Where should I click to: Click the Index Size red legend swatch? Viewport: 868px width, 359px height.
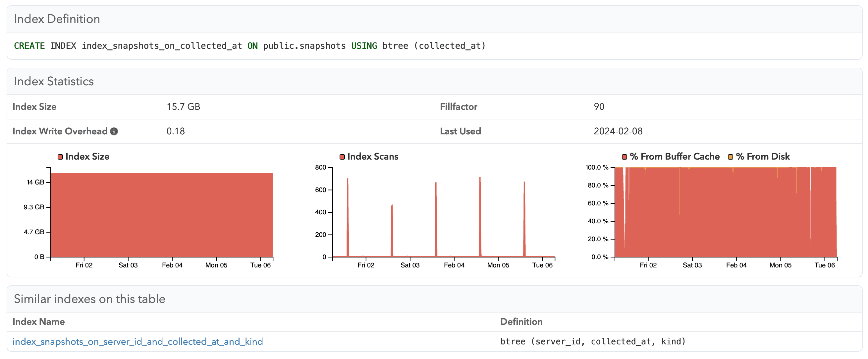pos(60,157)
